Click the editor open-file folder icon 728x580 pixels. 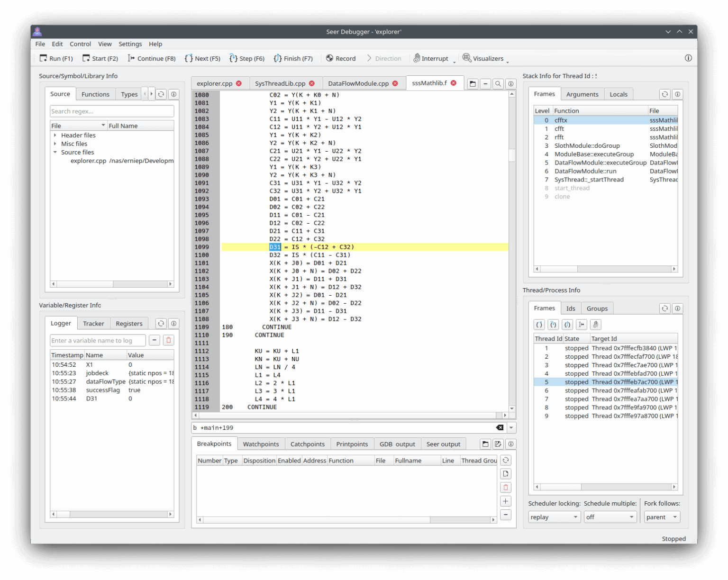pyautogui.click(x=473, y=84)
